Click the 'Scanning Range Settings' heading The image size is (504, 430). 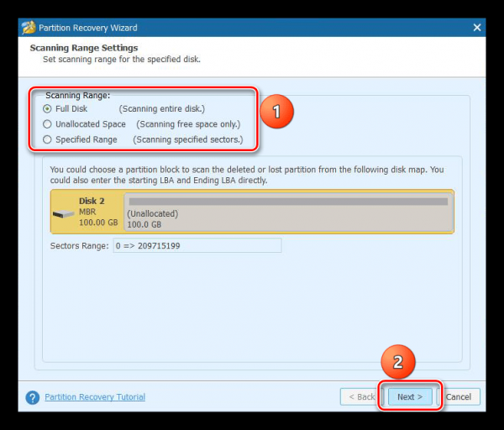pos(84,48)
